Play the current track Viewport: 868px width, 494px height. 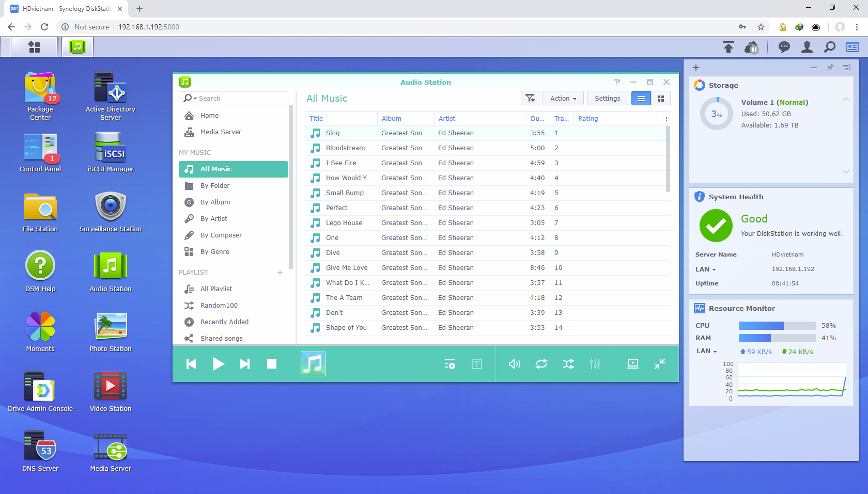pyautogui.click(x=219, y=364)
